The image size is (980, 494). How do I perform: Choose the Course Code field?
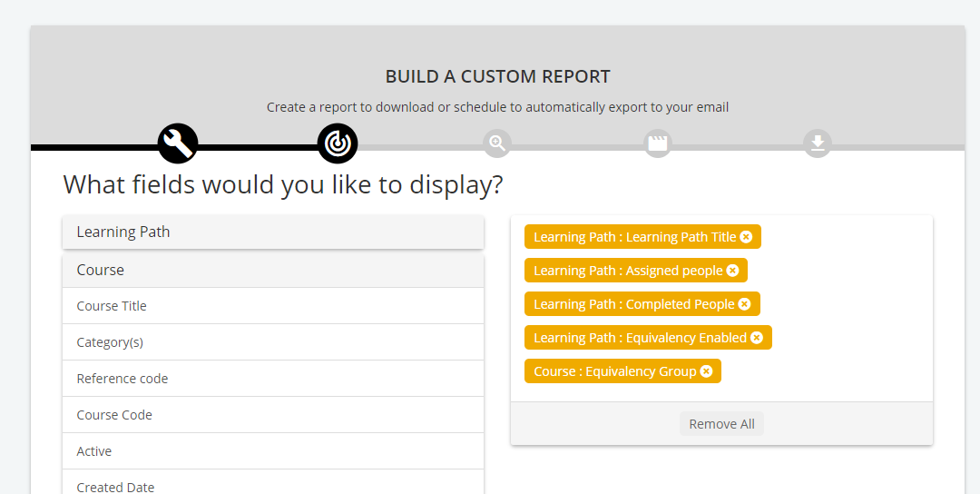click(x=273, y=415)
